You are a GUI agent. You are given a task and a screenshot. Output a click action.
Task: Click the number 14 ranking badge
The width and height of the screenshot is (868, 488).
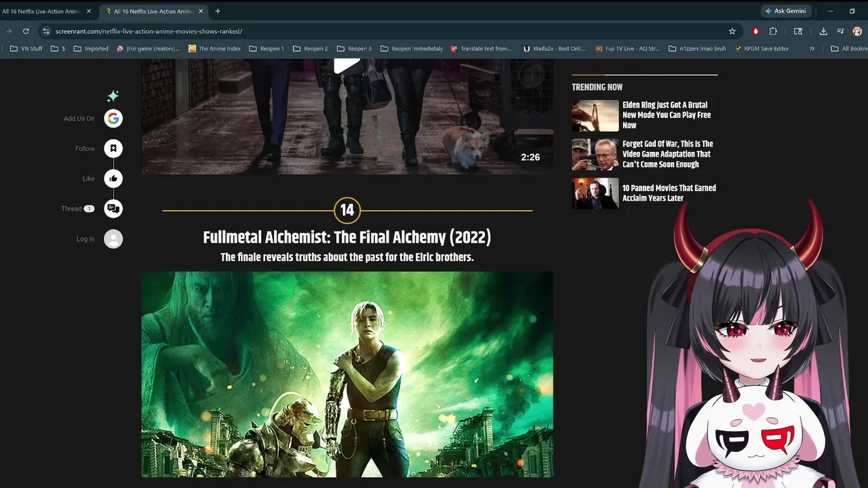(347, 210)
